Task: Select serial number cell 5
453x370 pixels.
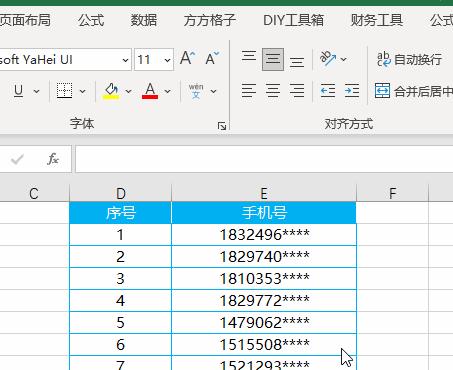Action: pos(120,323)
